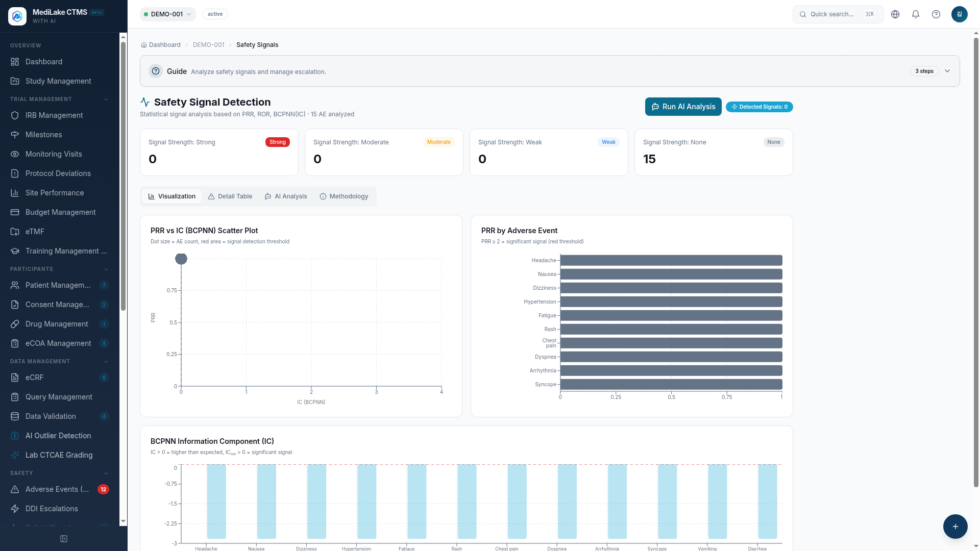
Task: Open Milestones page
Action: click(x=60, y=135)
